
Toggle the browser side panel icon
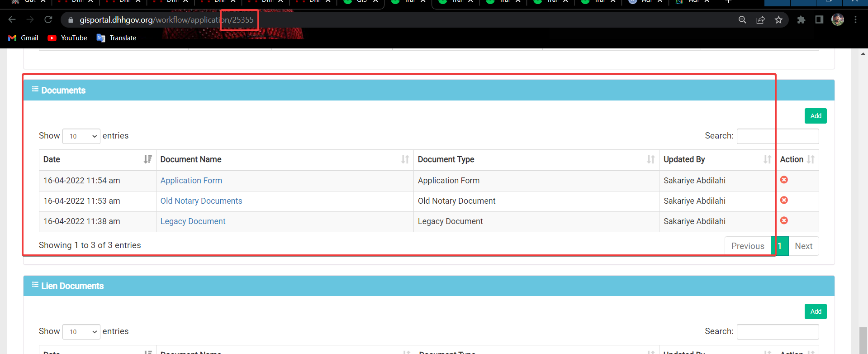[819, 19]
